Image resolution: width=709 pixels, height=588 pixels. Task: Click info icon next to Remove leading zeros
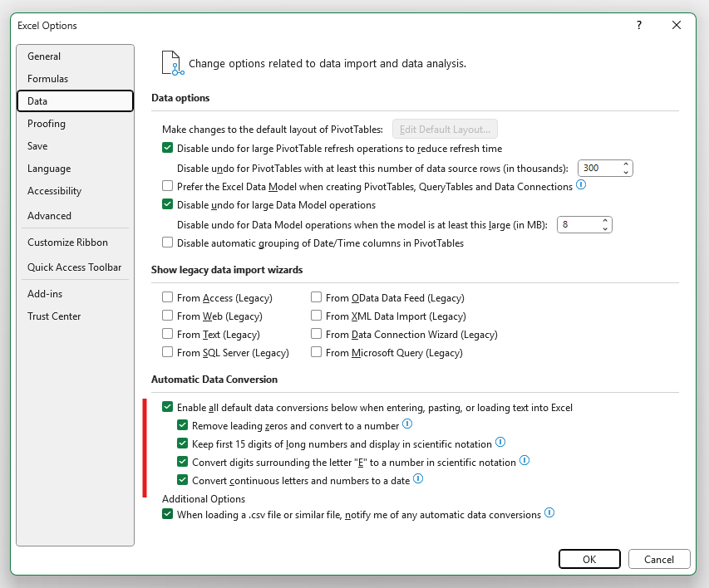tap(407, 424)
